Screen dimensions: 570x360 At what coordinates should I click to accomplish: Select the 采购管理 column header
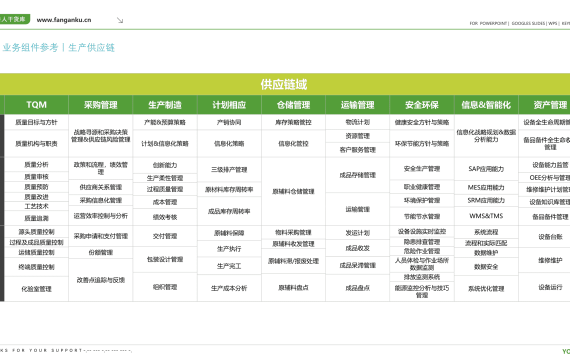[101, 105]
